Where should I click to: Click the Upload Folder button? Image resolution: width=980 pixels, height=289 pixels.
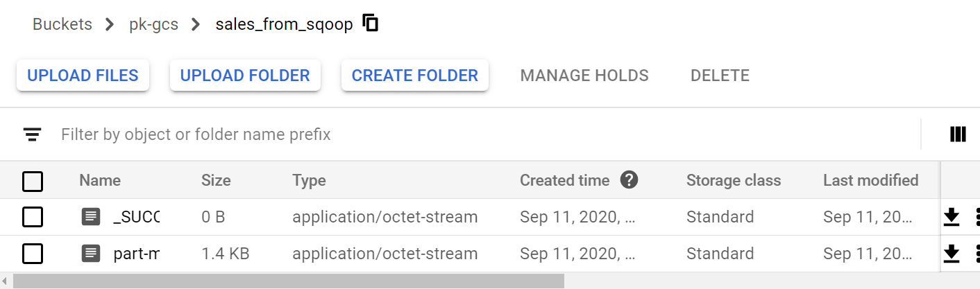(x=245, y=76)
